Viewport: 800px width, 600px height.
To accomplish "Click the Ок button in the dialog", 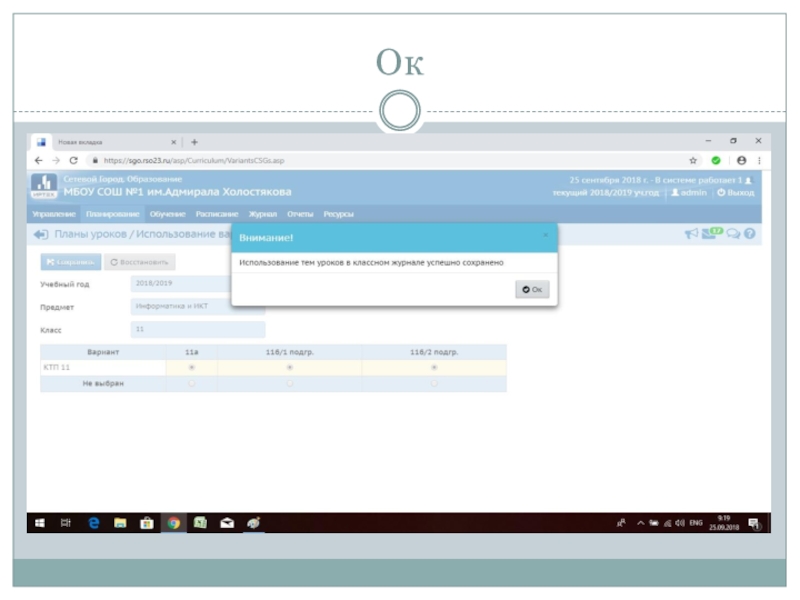I will point(532,289).
